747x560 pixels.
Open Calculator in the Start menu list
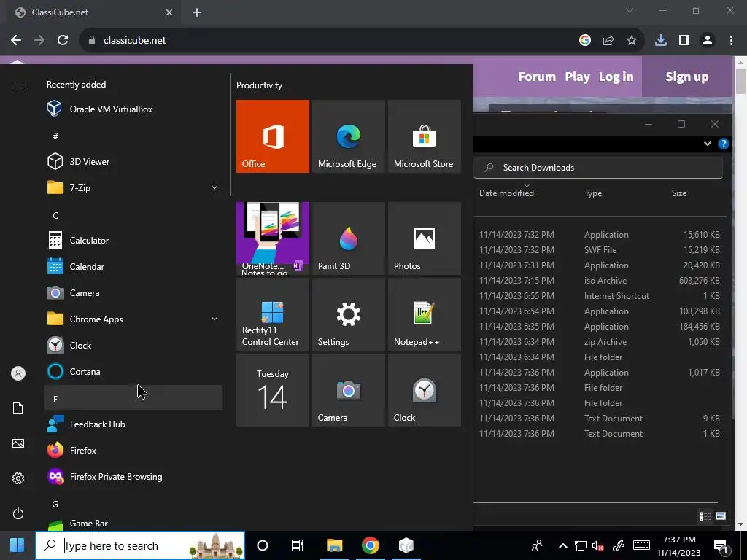coord(133,241)
